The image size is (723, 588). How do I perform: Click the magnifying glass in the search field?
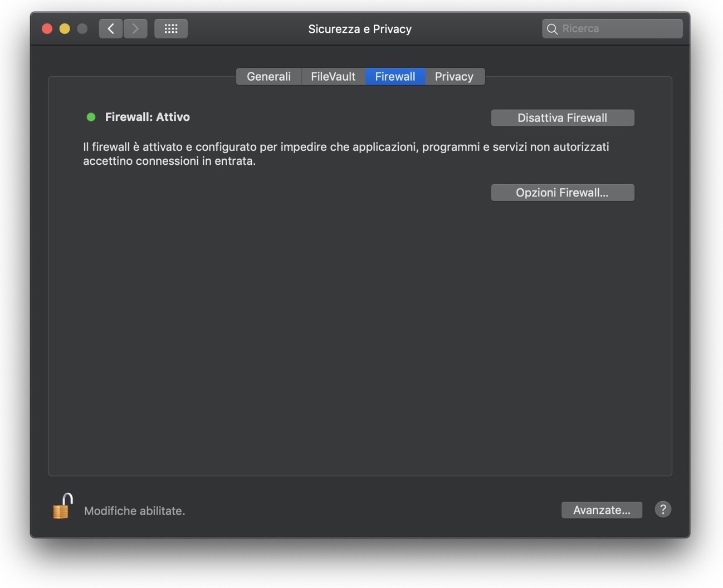[552, 28]
